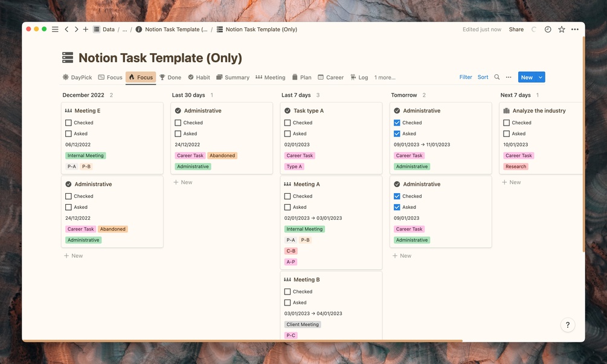
Task: Click the vertical scrollbar on the right edge
Action: [x=584, y=145]
